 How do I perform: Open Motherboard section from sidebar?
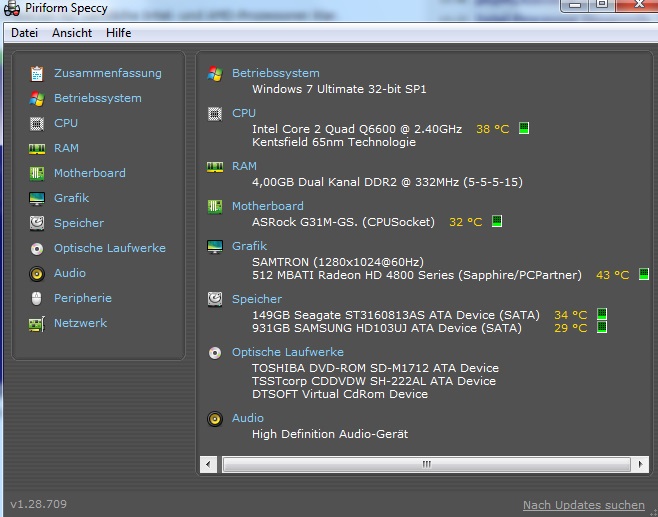[90, 173]
